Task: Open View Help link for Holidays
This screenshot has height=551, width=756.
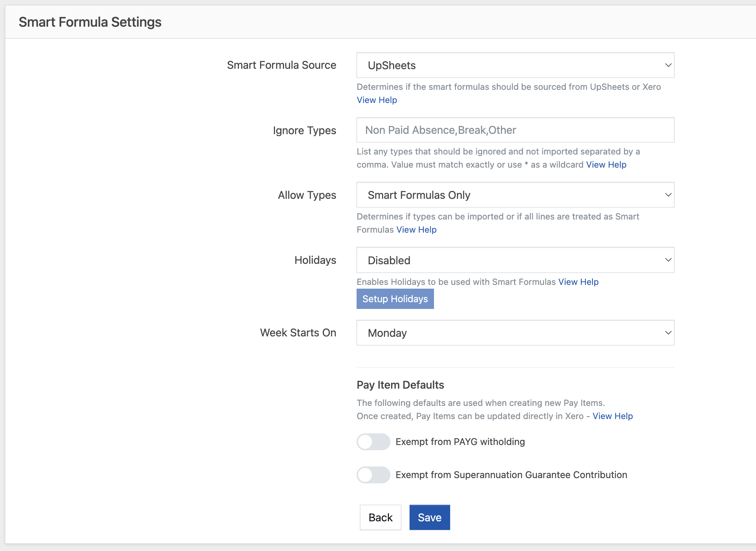Action: coord(578,282)
